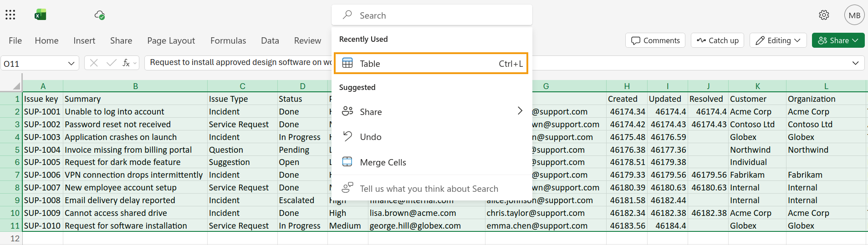
Task: Click cell 'Unable to log into account'
Action: (135, 111)
